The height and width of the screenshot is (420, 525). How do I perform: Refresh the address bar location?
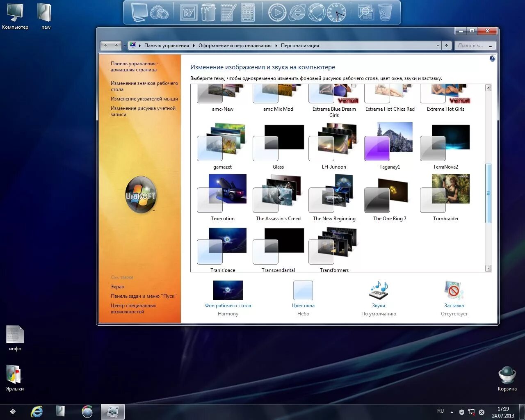[447, 46]
